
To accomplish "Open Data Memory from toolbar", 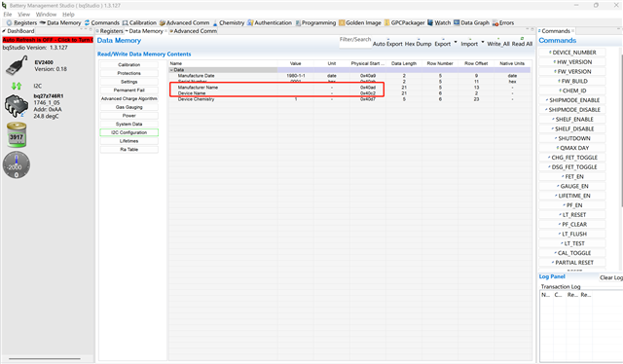I will 60,23.
